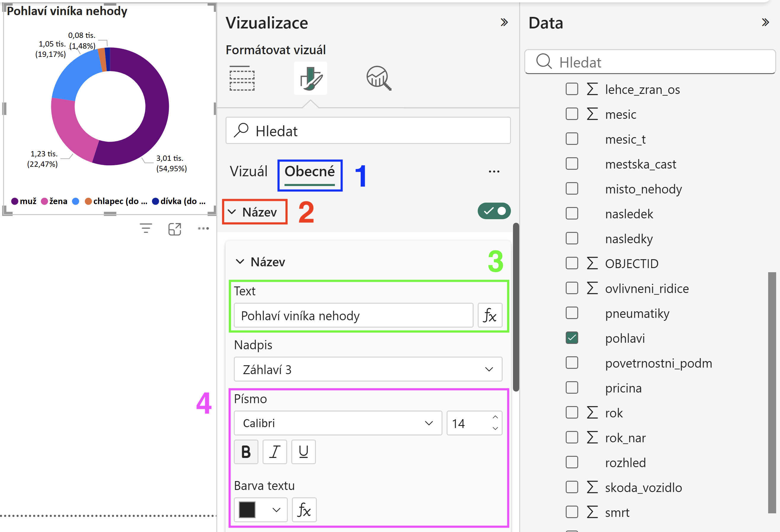Collapse the inner Název card
This screenshot has width=780, height=532.
[x=240, y=261]
